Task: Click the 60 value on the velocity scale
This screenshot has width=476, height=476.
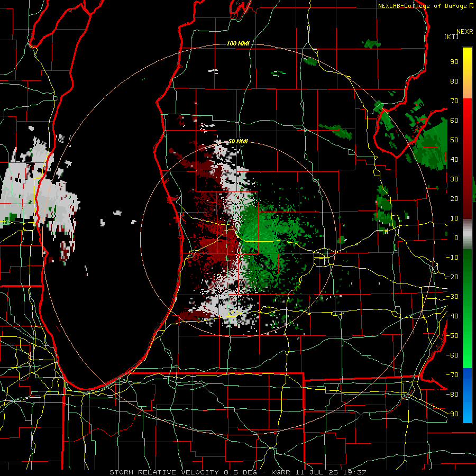Action: tap(454, 121)
